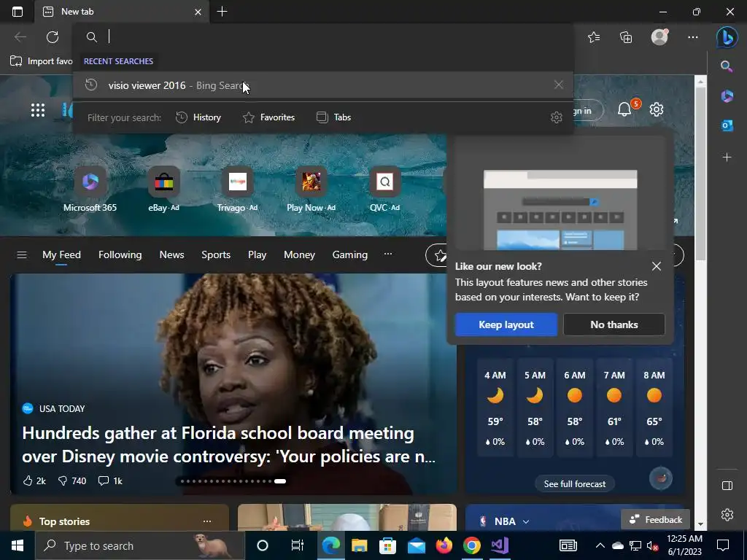Toggle the sidebar hide/show icon
This screenshot has width=747, height=560.
click(727, 486)
